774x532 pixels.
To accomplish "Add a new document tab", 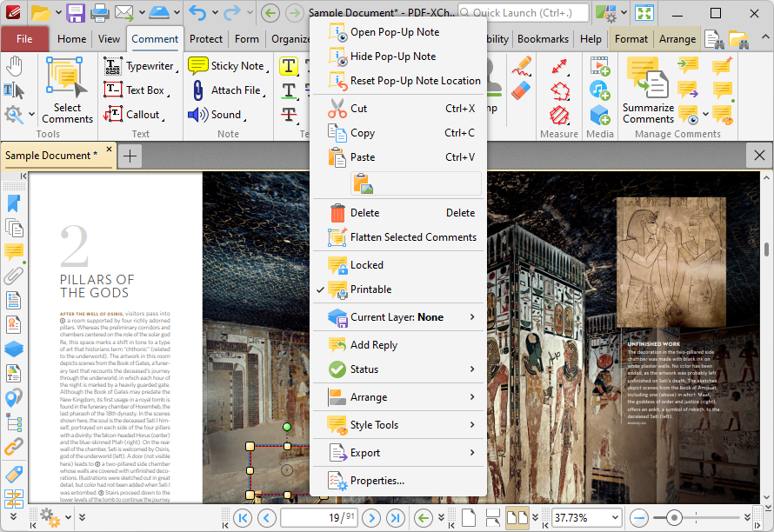I will [130, 156].
